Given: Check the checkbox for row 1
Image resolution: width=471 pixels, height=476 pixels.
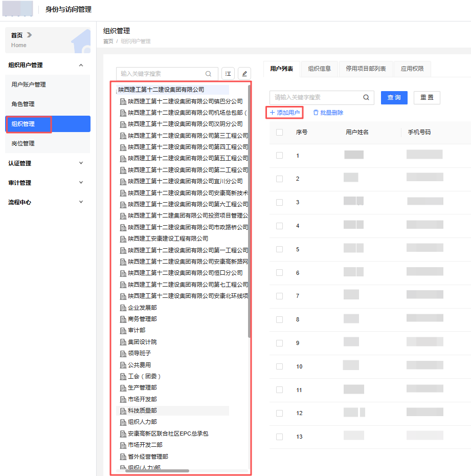Looking at the screenshot, I should click(279, 156).
